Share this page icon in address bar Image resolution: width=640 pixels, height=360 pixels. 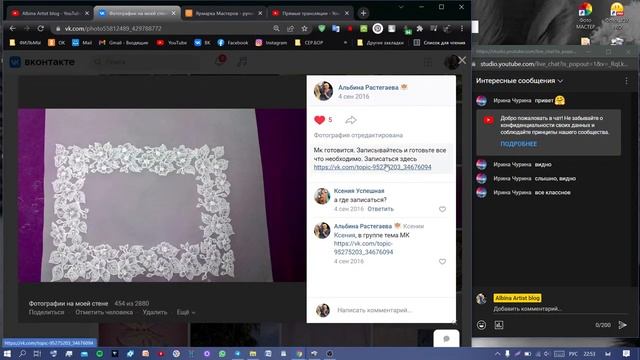290,29
